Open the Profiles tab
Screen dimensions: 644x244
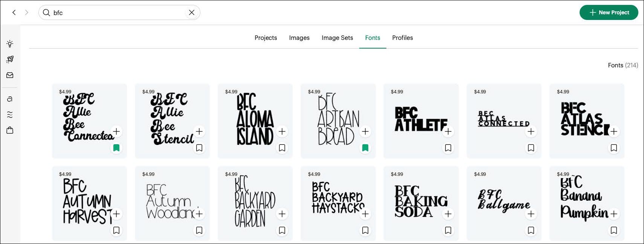click(x=402, y=38)
